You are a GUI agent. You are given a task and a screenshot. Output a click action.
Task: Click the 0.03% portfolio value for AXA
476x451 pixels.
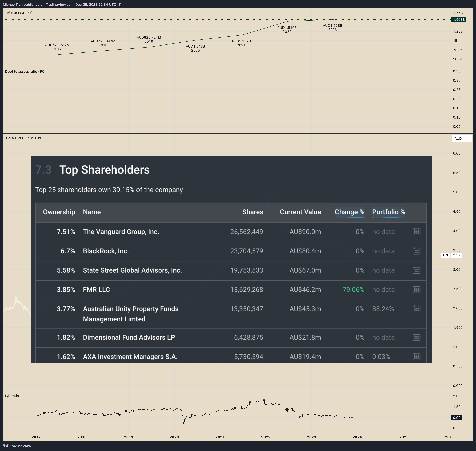pos(381,357)
